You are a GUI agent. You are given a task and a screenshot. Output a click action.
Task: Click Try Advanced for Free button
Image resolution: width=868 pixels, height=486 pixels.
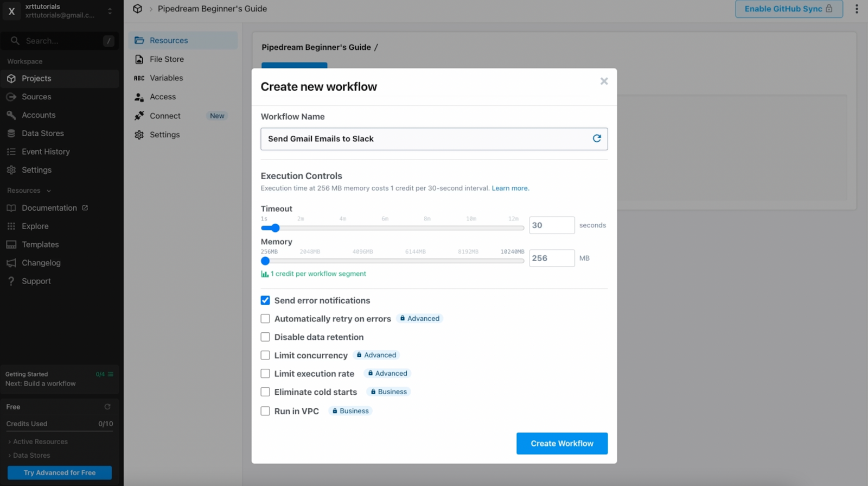point(60,473)
